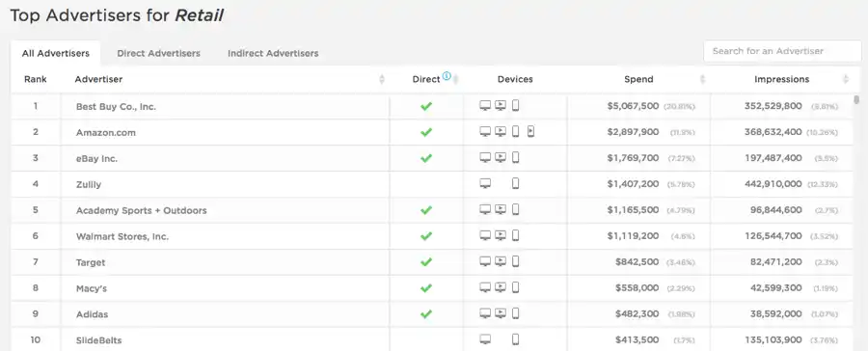Click mobile device icon for Best Buy
This screenshot has width=868, height=351.
515,105
